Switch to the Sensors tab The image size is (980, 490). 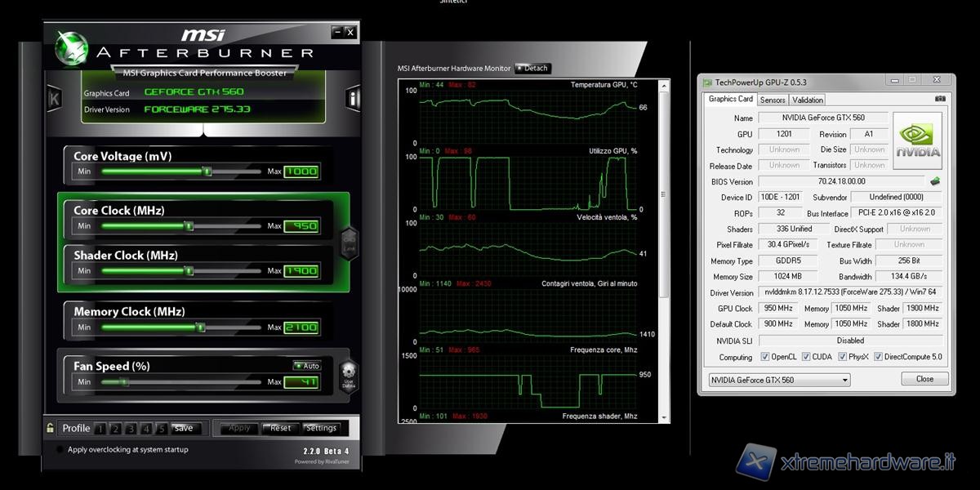(x=773, y=100)
